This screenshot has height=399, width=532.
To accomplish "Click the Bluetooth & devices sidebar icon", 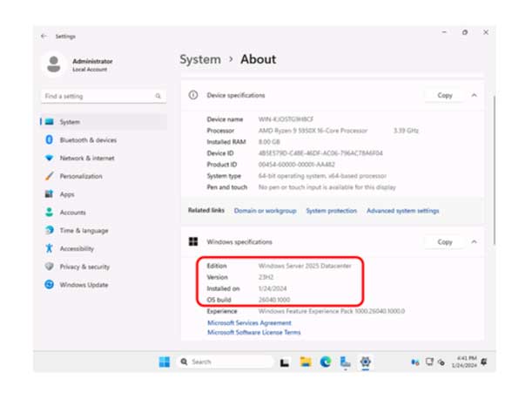I will [50, 140].
